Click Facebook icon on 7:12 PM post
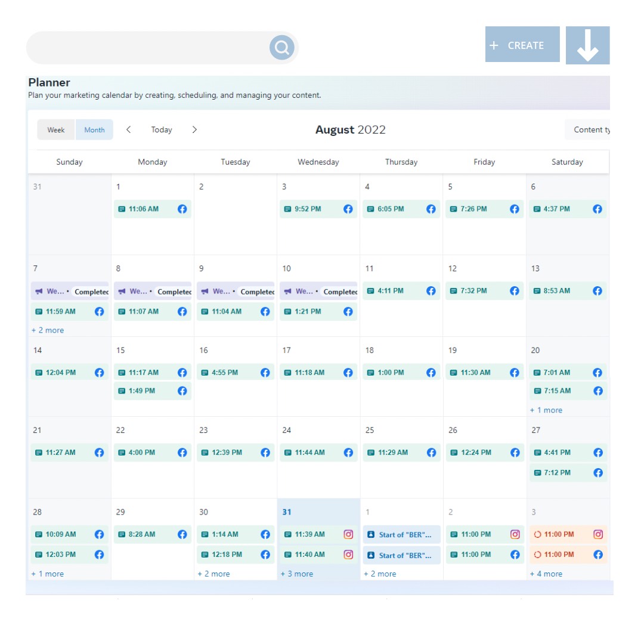Image resolution: width=644 pixels, height=644 pixels. (x=598, y=473)
